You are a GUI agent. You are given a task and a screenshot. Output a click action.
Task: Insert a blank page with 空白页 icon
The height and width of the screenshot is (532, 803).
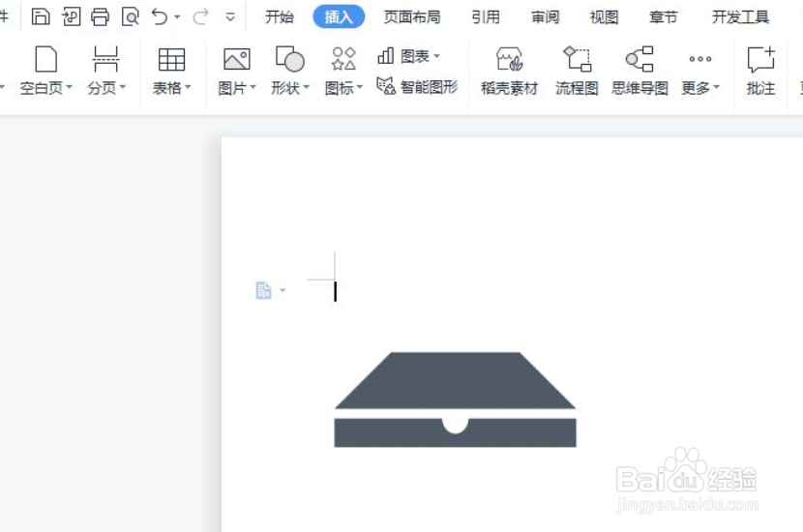click(x=45, y=59)
